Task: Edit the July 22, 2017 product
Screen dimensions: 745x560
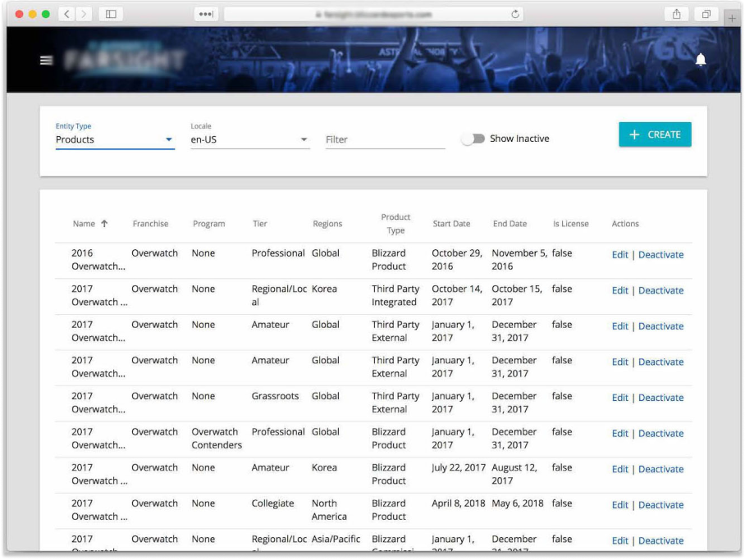Action: (620, 469)
